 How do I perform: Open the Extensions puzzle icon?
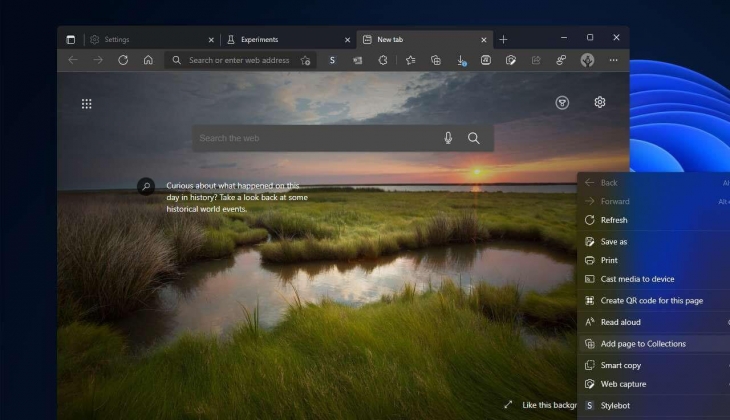pos(383,60)
